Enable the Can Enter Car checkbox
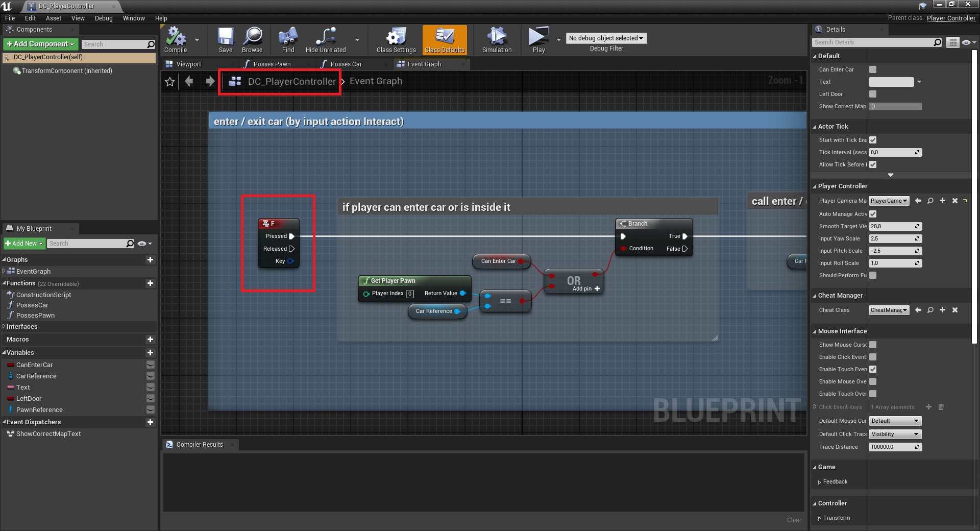Screen dimensions: 980x531 [x=873, y=69]
